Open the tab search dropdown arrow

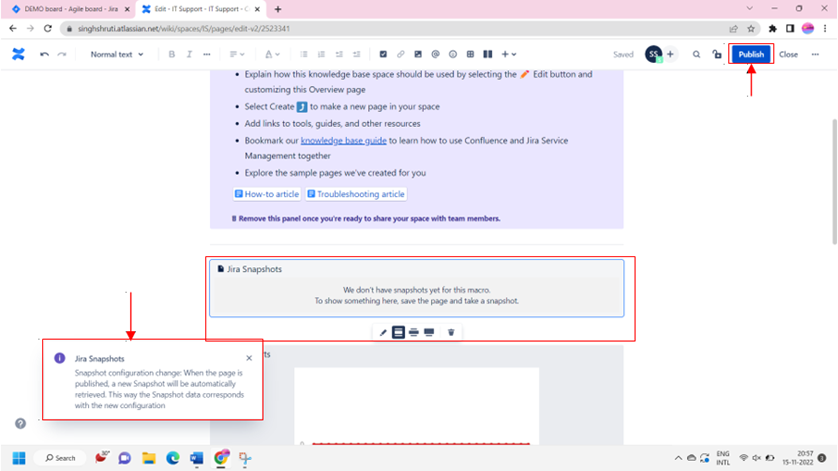[750, 9]
